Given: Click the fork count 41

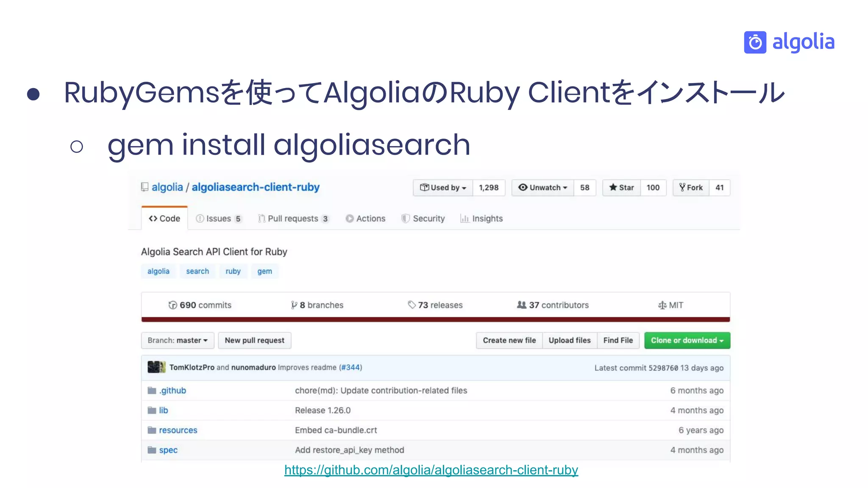Looking at the screenshot, I should point(720,188).
